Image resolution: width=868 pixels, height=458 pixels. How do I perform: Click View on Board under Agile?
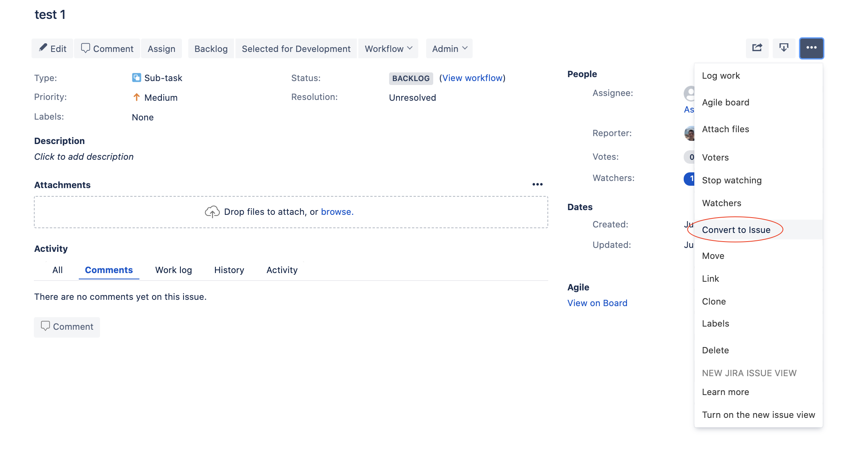coord(597,303)
